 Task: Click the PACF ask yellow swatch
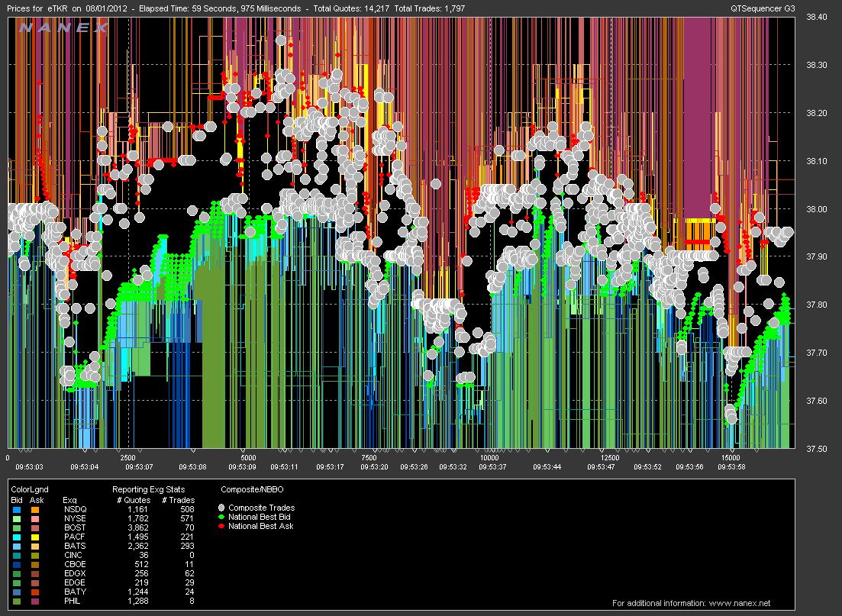pyautogui.click(x=35, y=537)
